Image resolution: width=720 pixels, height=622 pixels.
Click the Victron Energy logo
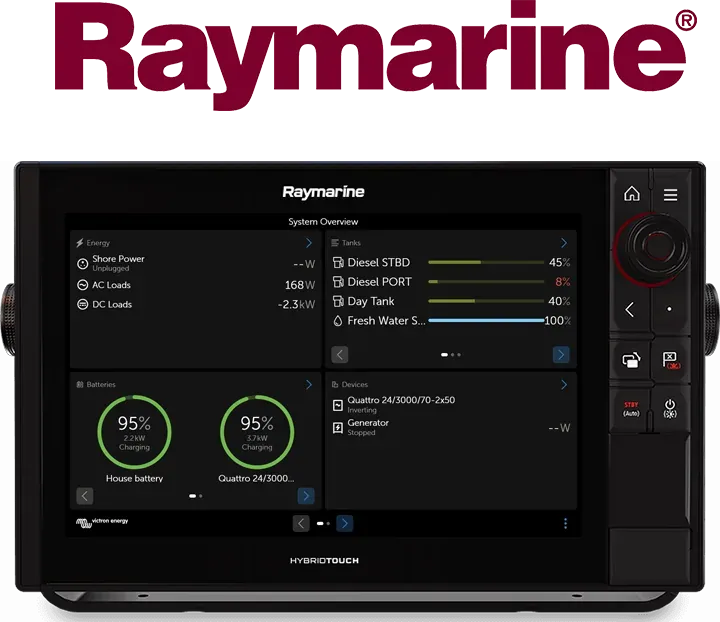(x=102, y=522)
